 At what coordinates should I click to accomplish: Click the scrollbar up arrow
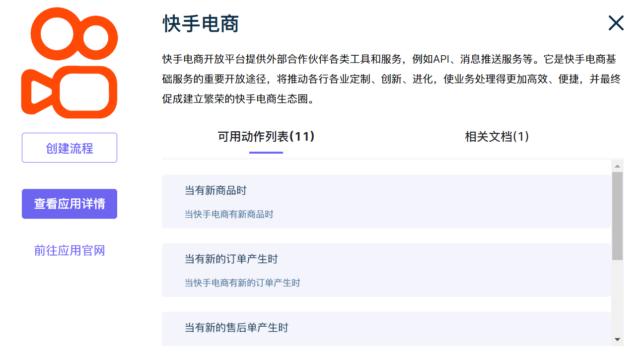617,166
